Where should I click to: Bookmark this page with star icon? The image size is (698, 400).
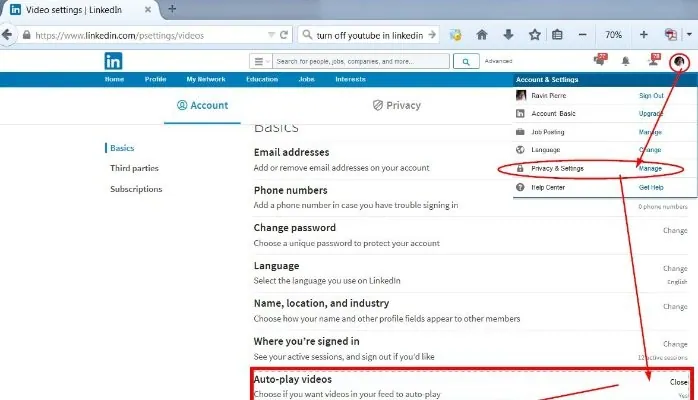coord(535,35)
